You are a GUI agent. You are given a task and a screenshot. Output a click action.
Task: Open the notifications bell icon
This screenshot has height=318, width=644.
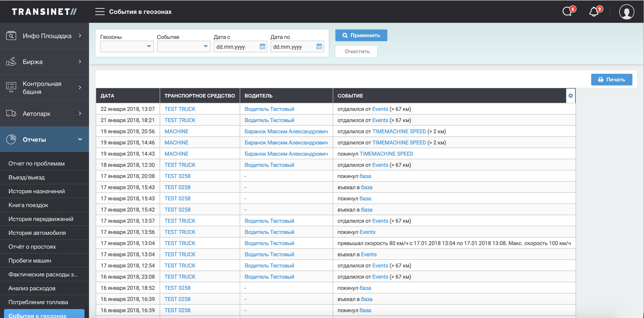point(594,11)
